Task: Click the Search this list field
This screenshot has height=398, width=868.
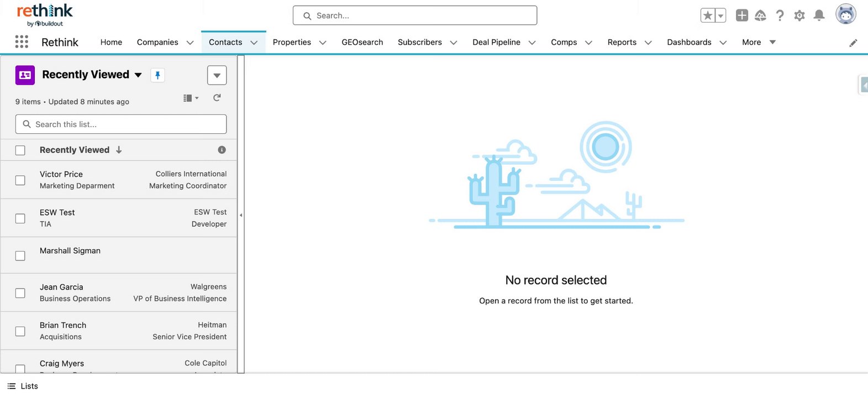Action: [x=121, y=124]
